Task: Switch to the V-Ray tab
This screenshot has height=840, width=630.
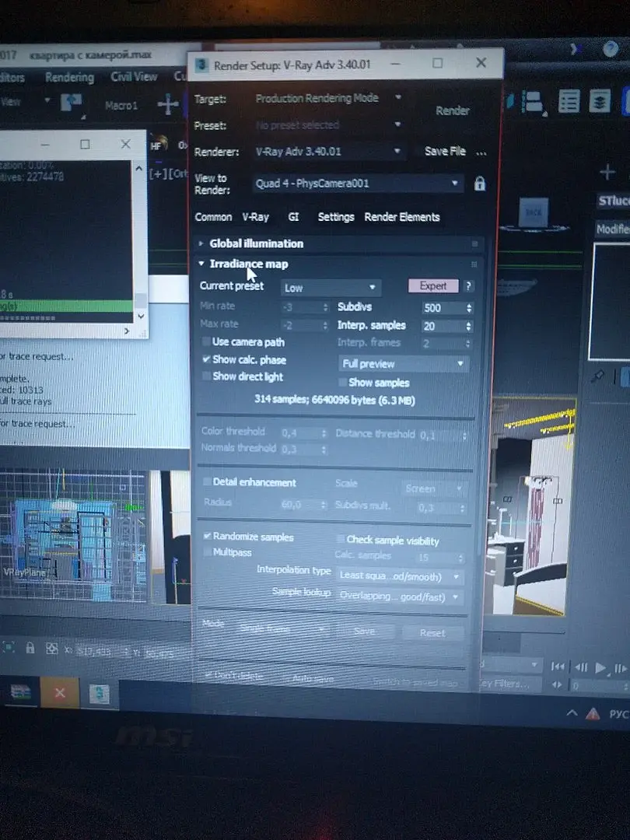Action: click(256, 217)
